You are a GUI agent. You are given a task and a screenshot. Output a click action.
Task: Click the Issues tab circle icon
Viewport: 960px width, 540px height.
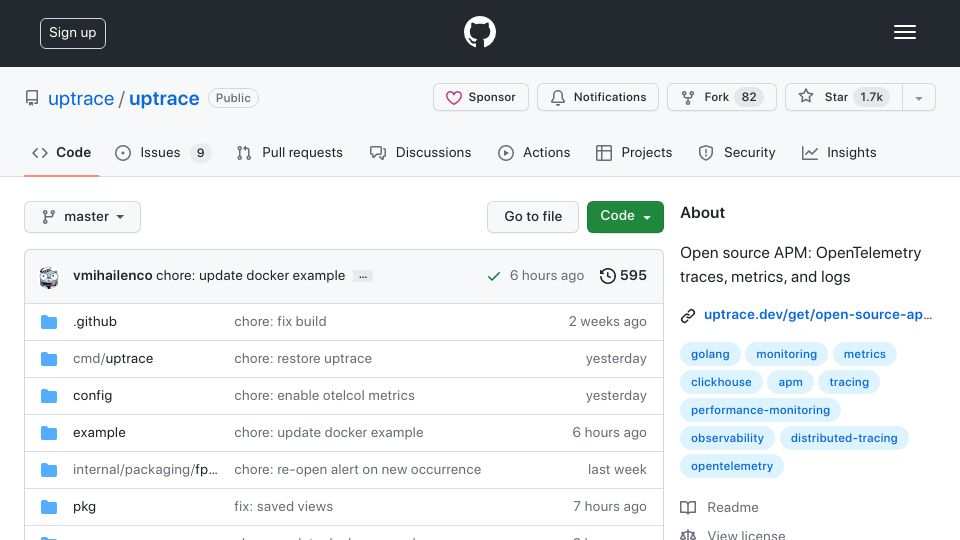(122, 152)
